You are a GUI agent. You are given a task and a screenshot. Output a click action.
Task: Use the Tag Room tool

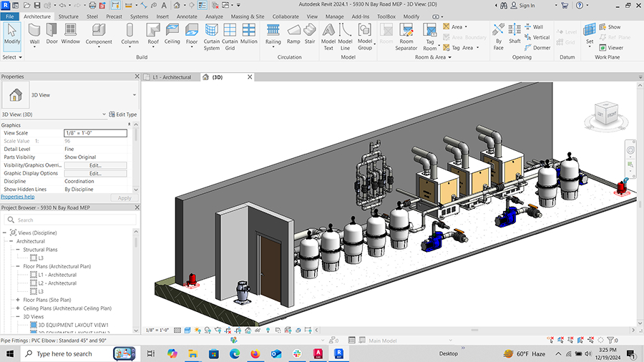point(430,37)
